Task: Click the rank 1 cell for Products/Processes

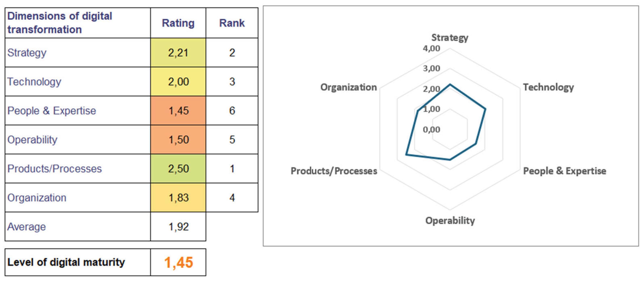Action: [232, 169]
